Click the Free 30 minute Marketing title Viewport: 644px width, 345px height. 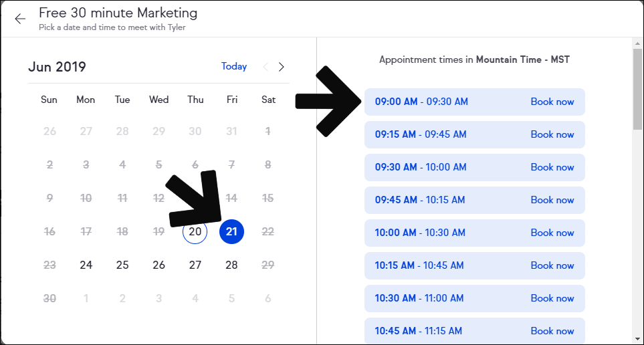click(x=118, y=13)
